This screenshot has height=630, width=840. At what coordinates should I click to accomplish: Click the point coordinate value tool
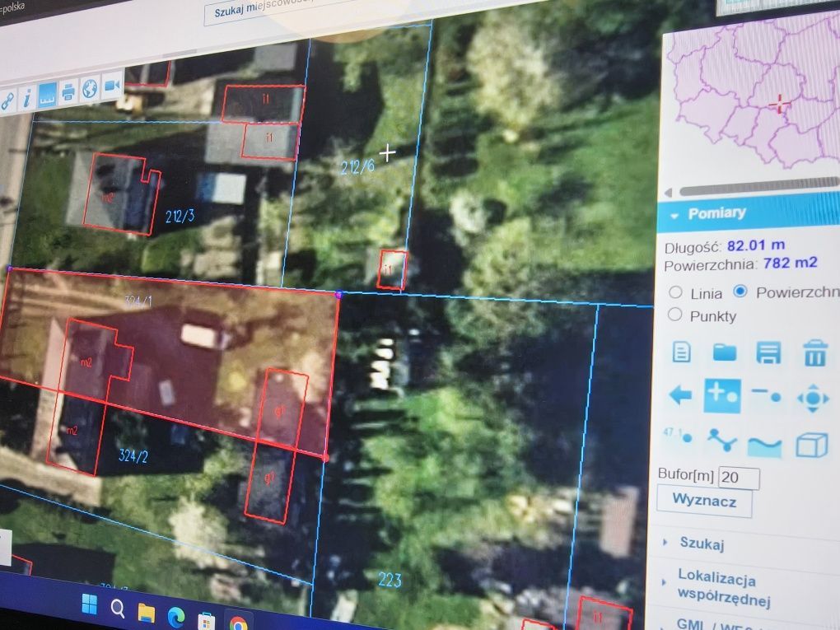pos(677,435)
